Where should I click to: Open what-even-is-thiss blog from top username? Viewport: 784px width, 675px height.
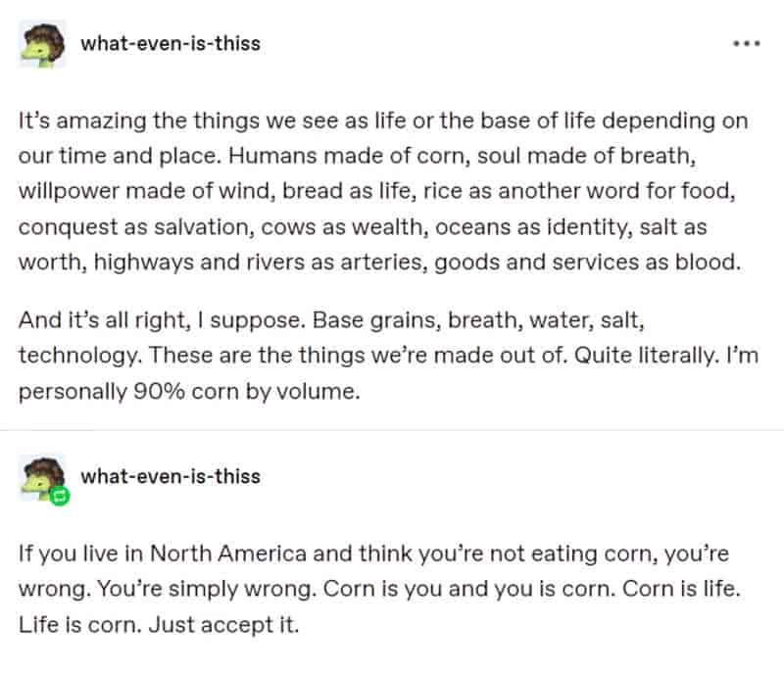point(171,44)
